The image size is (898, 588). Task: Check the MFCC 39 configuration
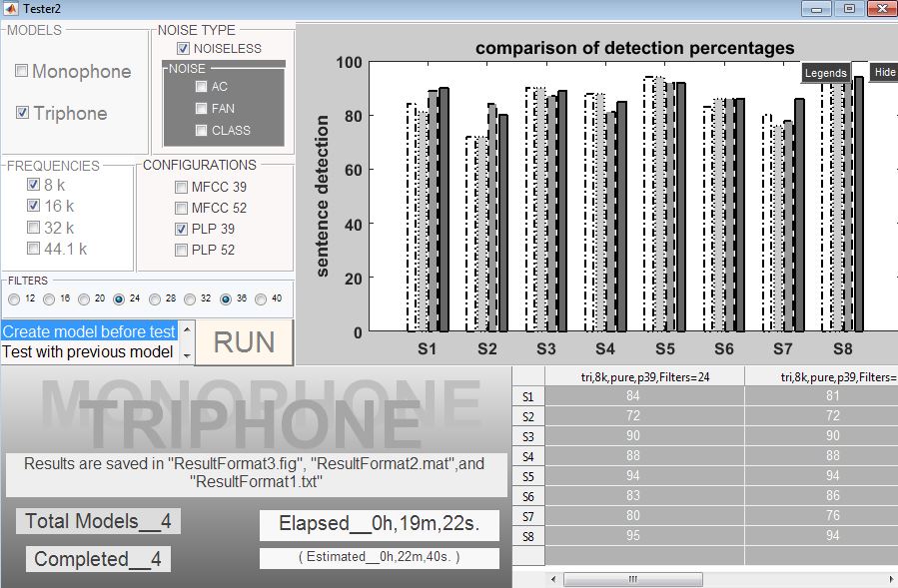(181, 187)
